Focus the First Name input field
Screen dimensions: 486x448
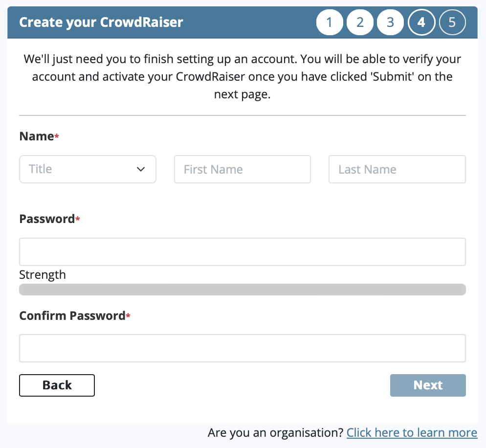(242, 169)
